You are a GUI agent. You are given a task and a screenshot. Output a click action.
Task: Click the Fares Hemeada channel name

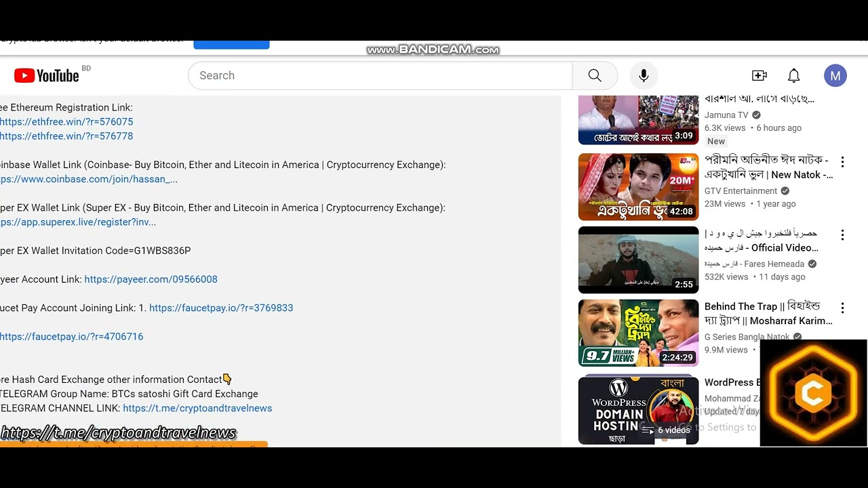tap(754, 264)
